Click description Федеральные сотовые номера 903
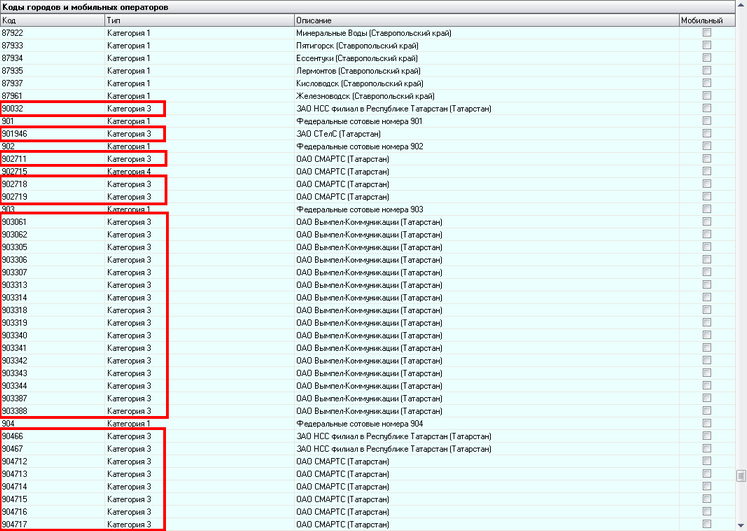This screenshot has width=747, height=531. click(360, 210)
